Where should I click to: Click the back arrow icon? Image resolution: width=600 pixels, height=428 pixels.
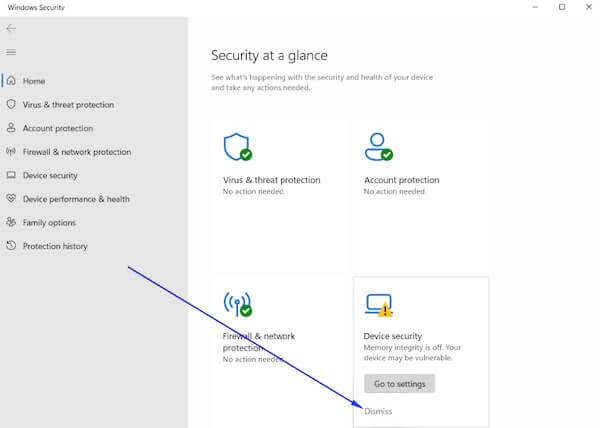coord(12,28)
